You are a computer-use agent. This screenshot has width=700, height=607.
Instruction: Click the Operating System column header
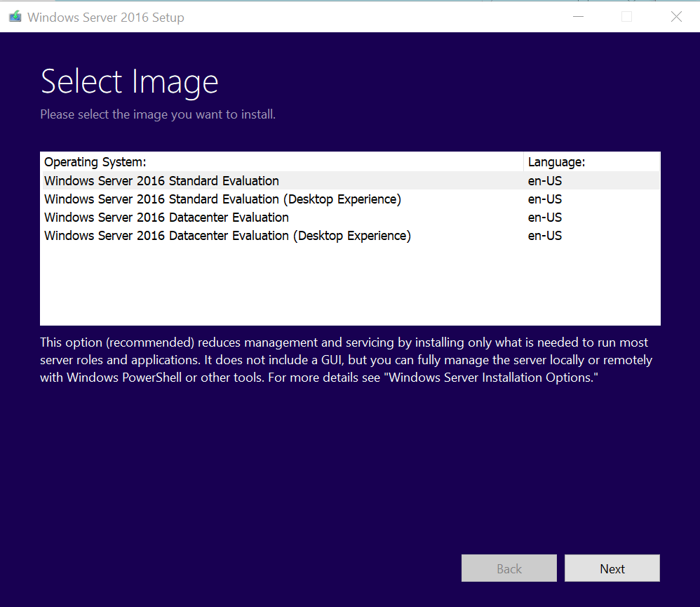pyautogui.click(x=282, y=161)
